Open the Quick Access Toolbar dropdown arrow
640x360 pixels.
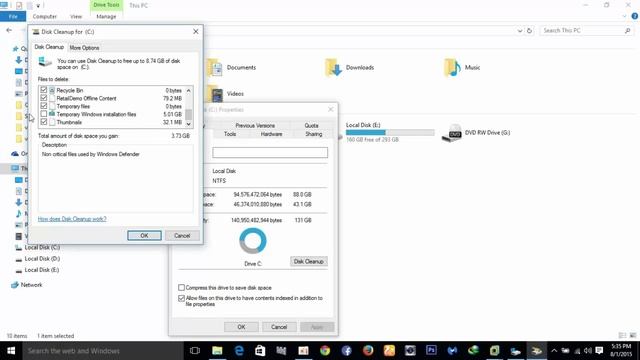click(38, 6)
